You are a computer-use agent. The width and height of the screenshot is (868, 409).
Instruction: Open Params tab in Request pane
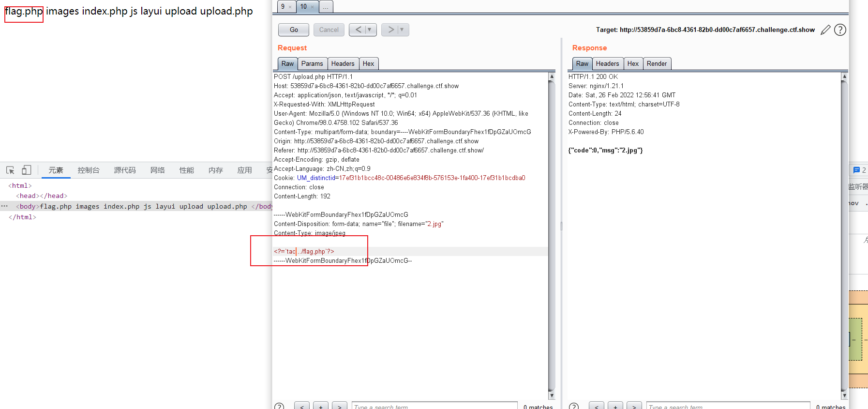pyautogui.click(x=312, y=63)
